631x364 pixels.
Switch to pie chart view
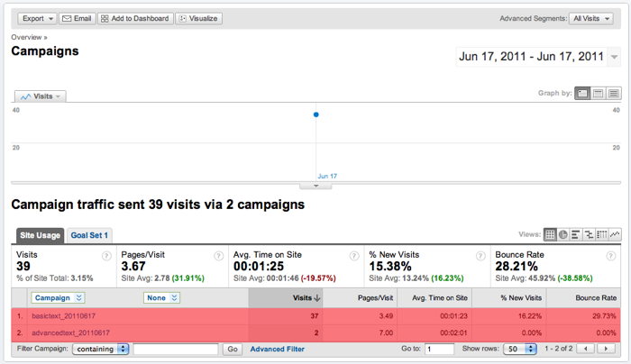click(563, 235)
